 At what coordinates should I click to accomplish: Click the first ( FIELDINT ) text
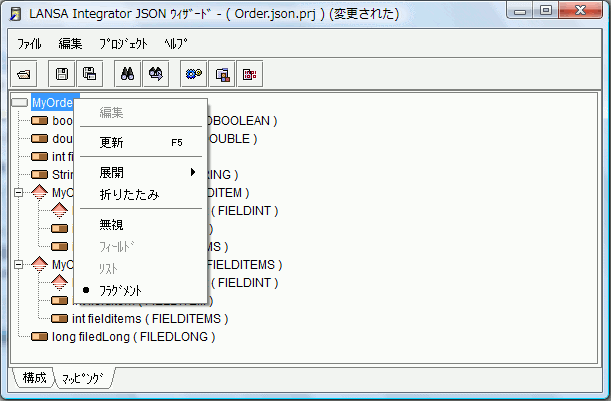coord(244,211)
